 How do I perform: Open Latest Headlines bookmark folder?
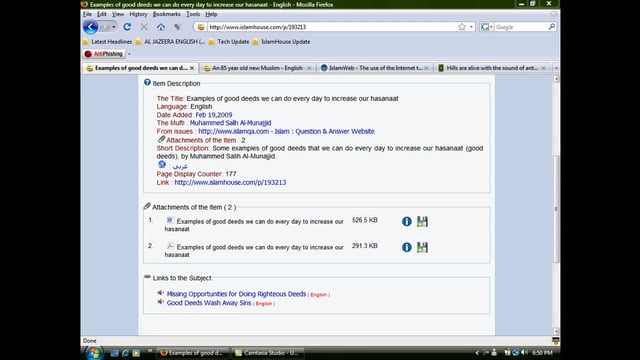[x=107, y=42]
